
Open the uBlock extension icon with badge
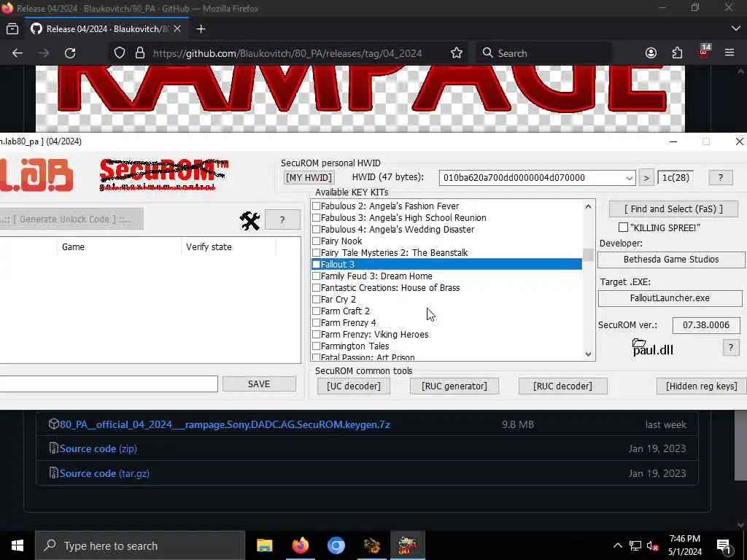[704, 51]
